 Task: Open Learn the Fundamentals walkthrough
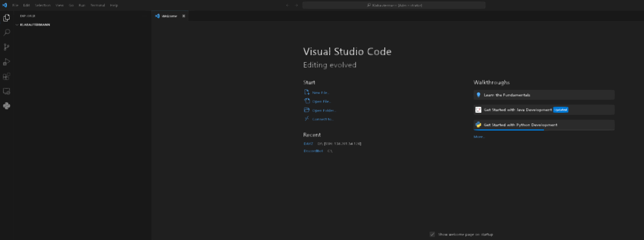click(x=544, y=95)
